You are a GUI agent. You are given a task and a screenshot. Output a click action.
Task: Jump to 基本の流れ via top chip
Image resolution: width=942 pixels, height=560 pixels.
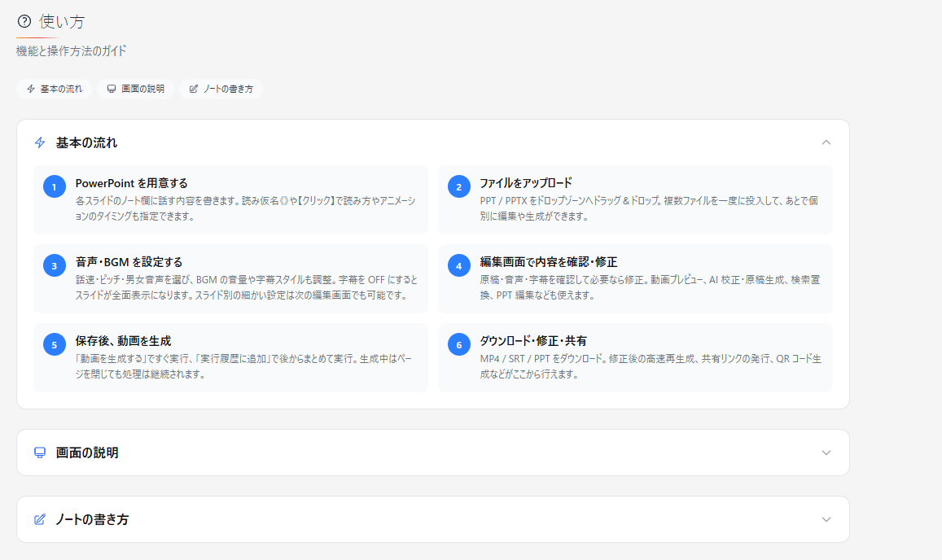pos(54,89)
